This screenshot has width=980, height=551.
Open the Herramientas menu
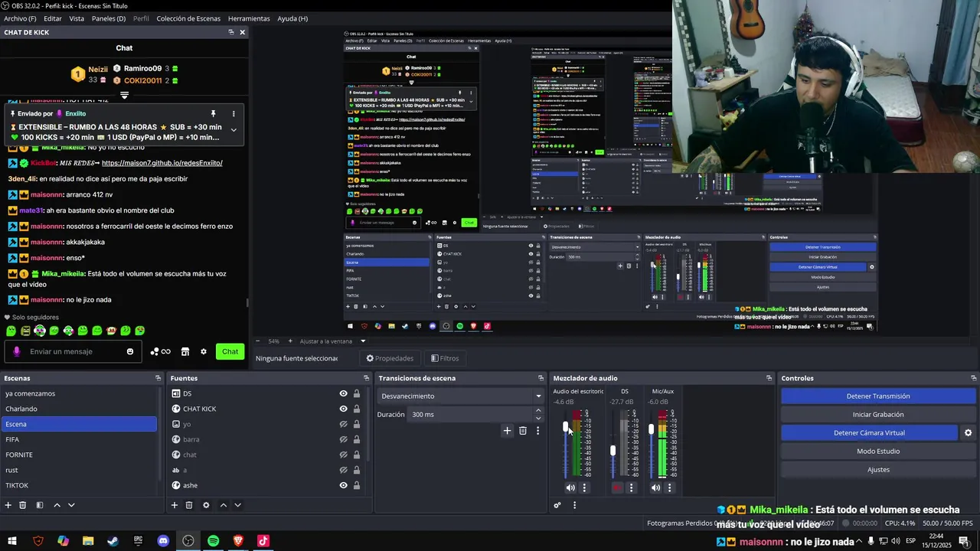click(x=249, y=18)
